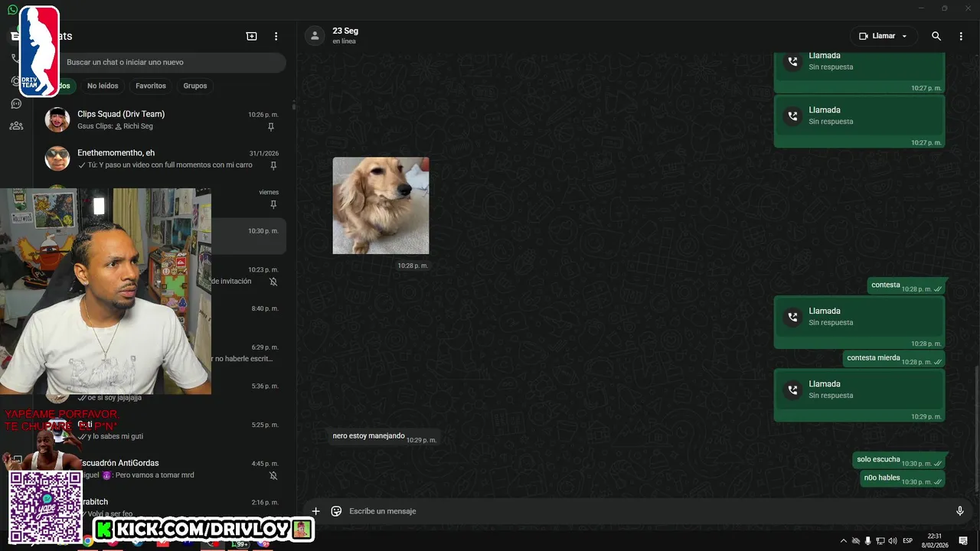Click the 'contesta mierda' message
The width and height of the screenshot is (980, 551).
(x=894, y=358)
